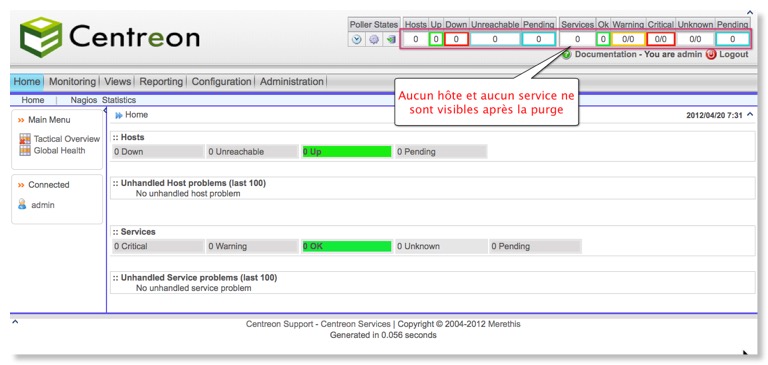This screenshot has height=365, width=768.
Task: Open the Configuration tab
Action: coord(221,82)
